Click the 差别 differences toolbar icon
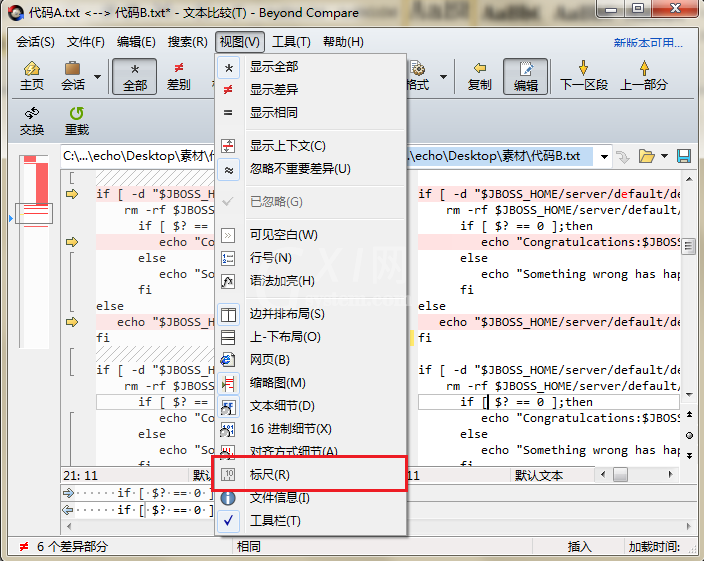The image size is (704, 561). click(178, 76)
